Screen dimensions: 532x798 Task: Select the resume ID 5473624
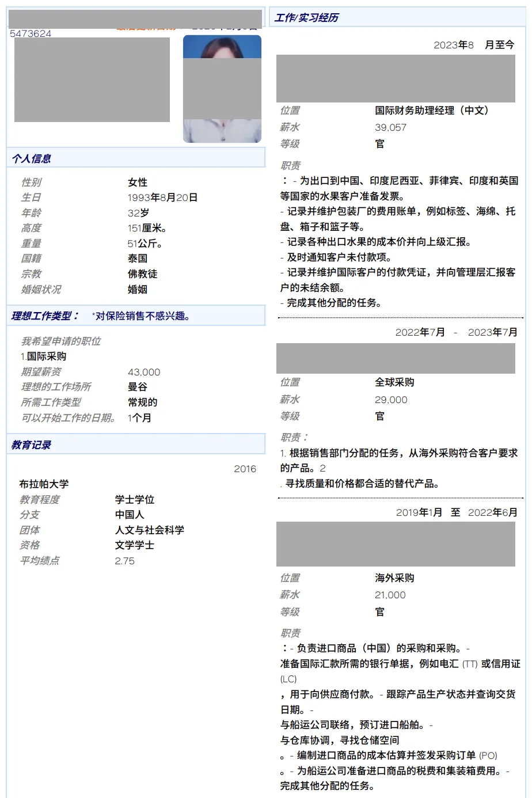coord(31,34)
